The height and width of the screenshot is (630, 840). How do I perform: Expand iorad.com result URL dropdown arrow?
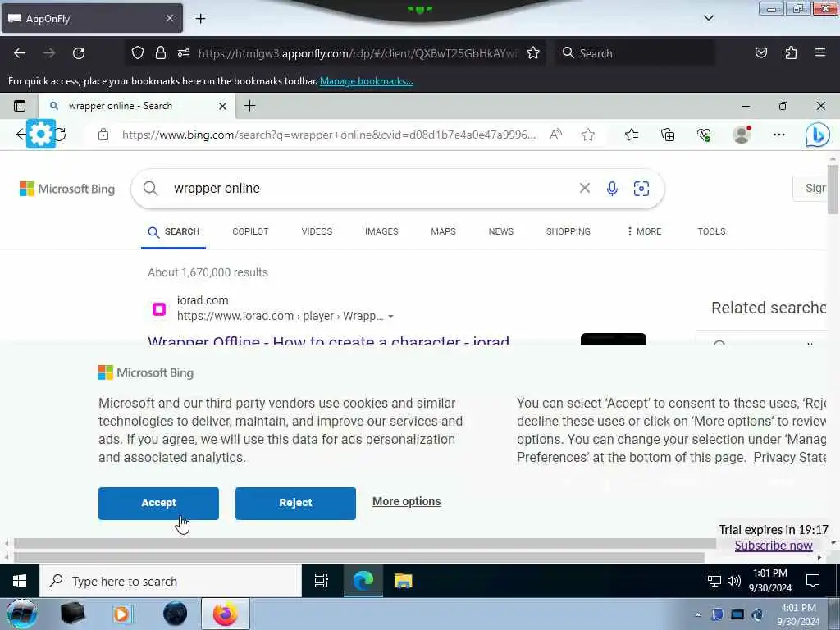pos(390,317)
